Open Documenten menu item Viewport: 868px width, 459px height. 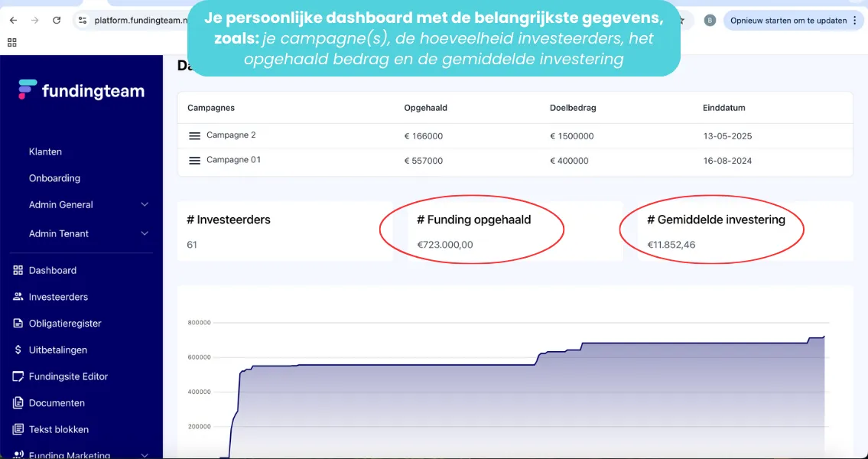(x=57, y=403)
